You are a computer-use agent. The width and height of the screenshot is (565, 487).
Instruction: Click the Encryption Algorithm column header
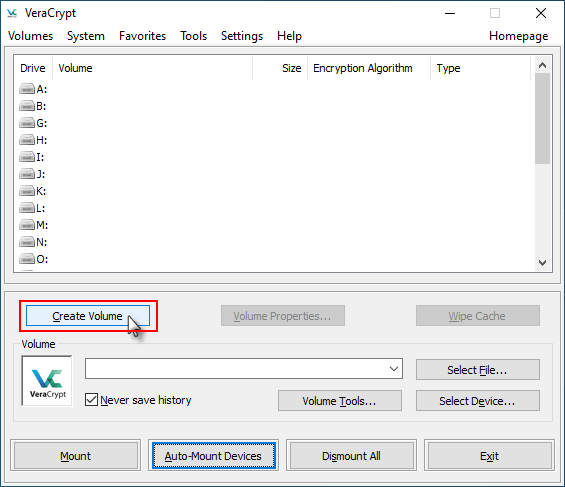click(x=369, y=68)
